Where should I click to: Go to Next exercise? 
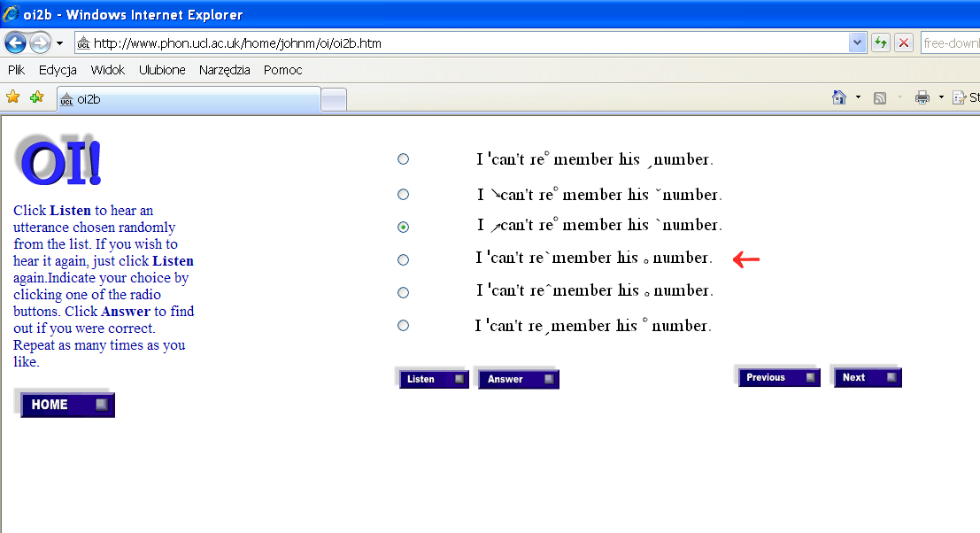click(868, 377)
